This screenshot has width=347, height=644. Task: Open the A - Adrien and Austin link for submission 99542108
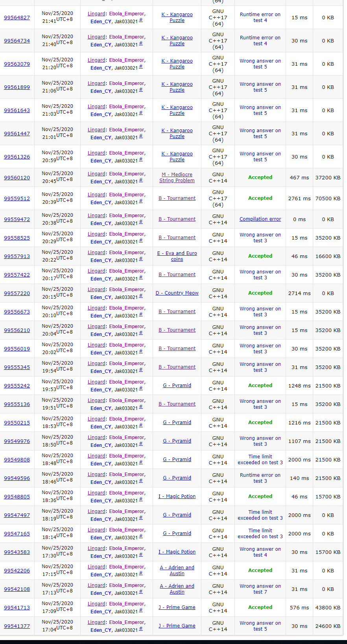click(x=177, y=589)
